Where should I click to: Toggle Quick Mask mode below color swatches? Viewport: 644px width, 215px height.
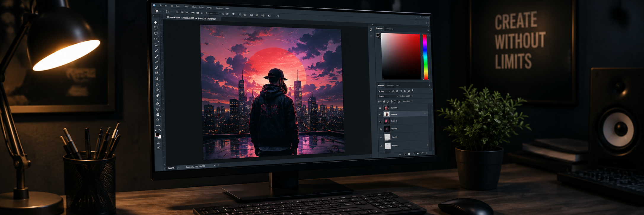pos(158,142)
